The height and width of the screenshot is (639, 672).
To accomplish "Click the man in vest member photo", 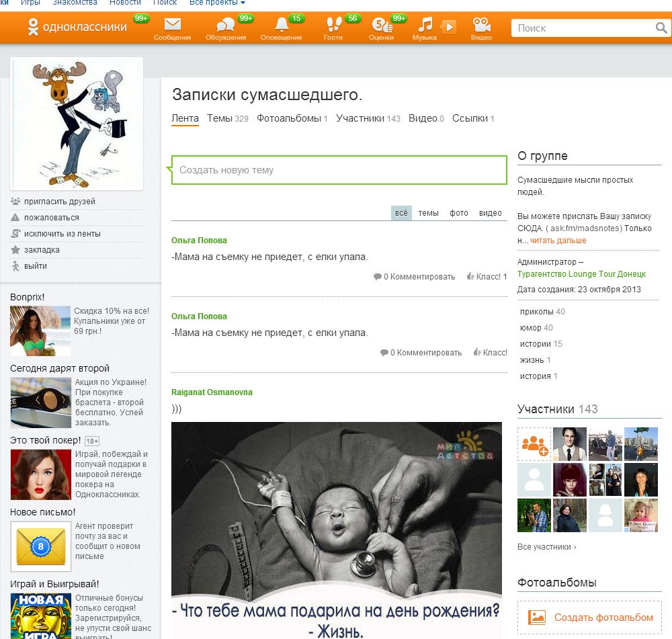I will point(570,444).
